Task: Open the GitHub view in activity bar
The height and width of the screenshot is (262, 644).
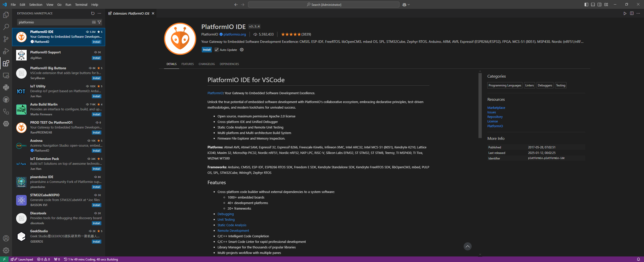Action: [6, 100]
